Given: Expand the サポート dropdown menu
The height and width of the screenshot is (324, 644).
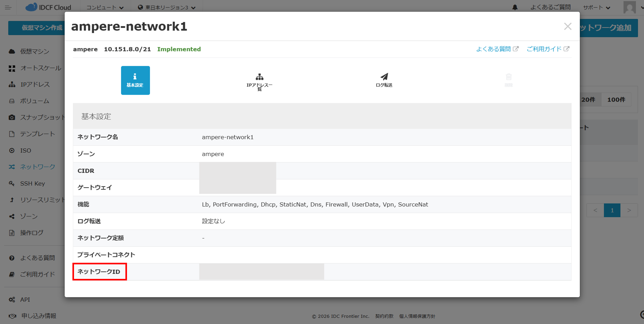Looking at the screenshot, I should coord(596,8).
